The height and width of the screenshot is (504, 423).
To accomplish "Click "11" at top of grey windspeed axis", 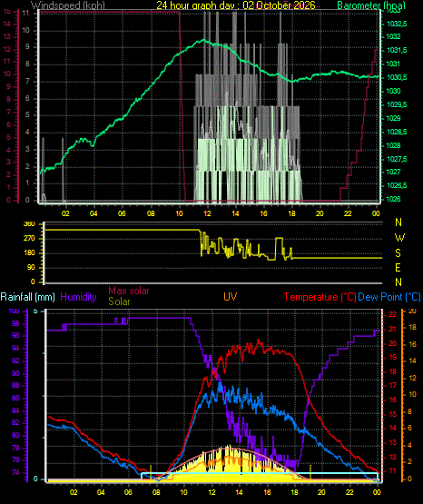I will [x=26, y=14].
